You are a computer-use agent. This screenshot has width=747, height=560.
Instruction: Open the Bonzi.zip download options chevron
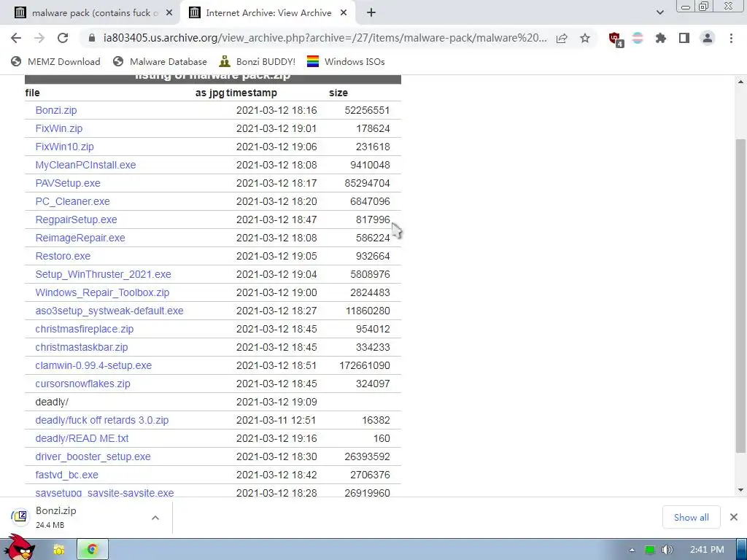(x=155, y=518)
